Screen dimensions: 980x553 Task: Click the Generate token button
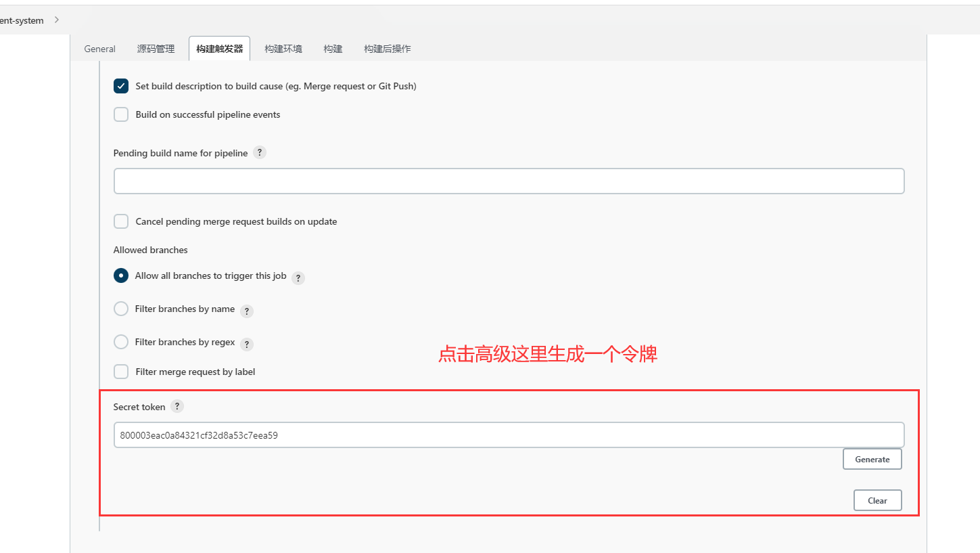point(872,459)
